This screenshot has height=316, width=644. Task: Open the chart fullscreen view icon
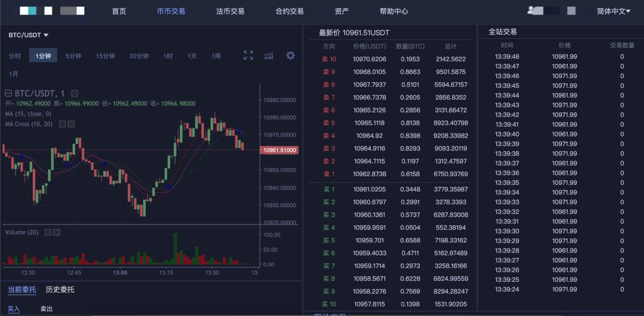pyautogui.click(x=248, y=56)
